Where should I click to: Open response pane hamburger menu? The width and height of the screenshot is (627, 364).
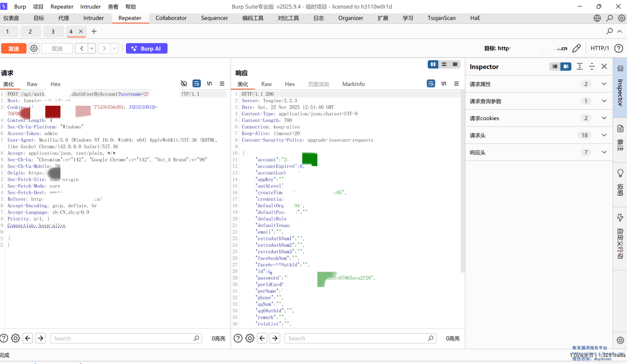click(456, 84)
